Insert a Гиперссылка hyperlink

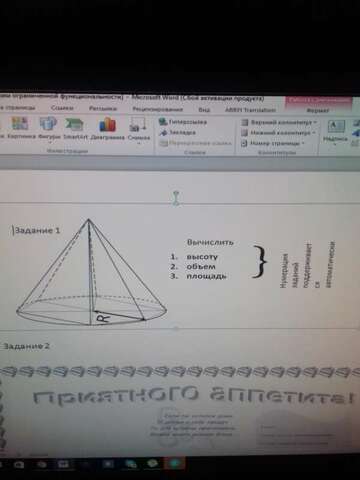coord(183,122)
